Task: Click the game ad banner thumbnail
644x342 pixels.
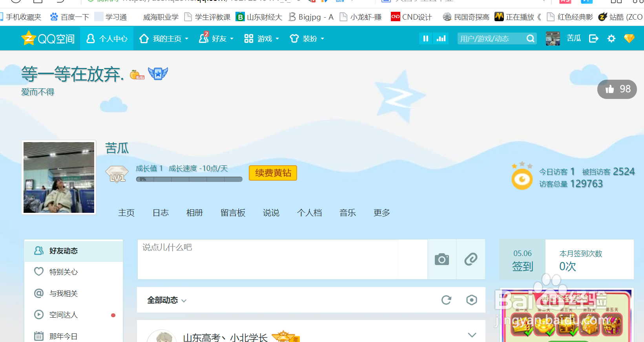Action: (567, 316)
